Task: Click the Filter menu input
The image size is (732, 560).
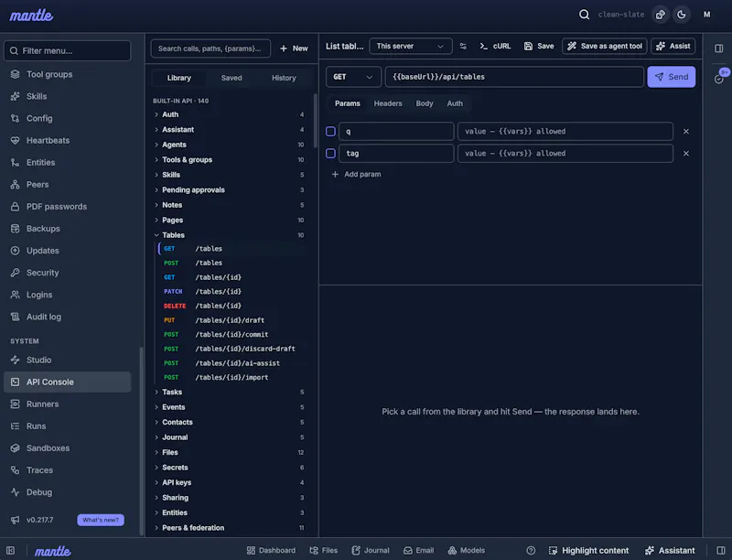Action: 67,50
